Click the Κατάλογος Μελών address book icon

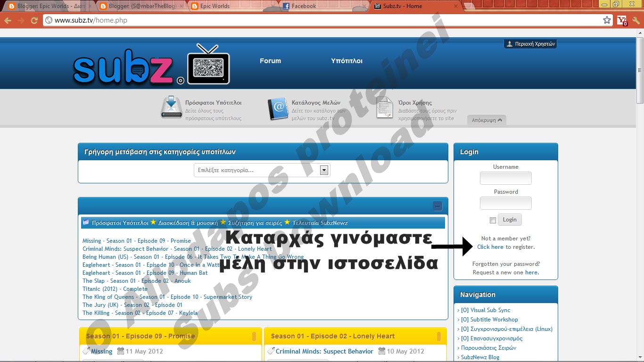[278, 108]
